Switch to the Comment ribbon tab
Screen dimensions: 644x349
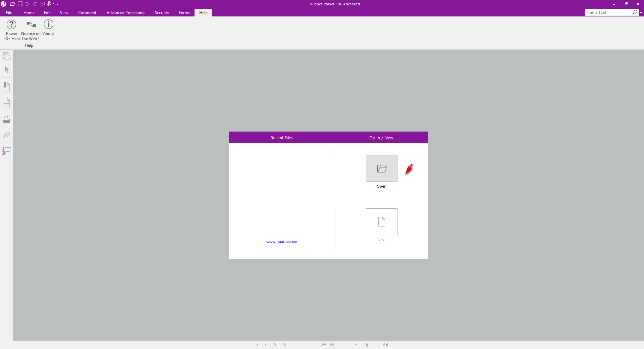tap(87, 13)
